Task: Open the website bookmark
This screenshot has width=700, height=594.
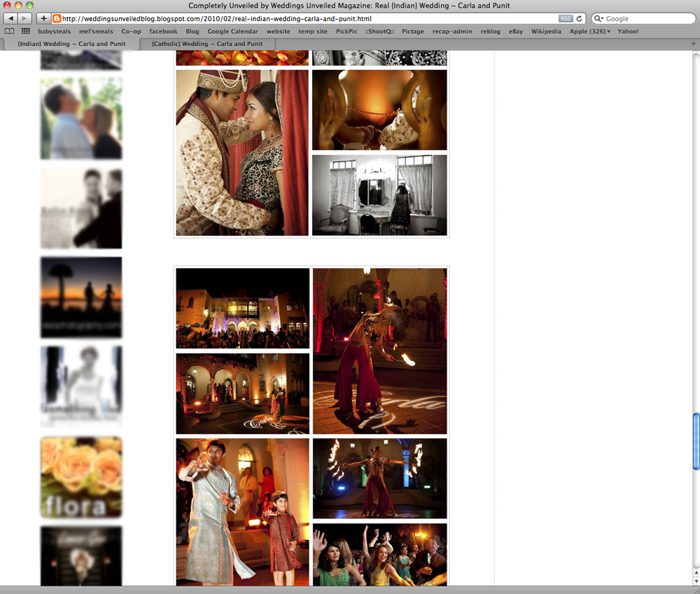Action: (x=278, y=32)
